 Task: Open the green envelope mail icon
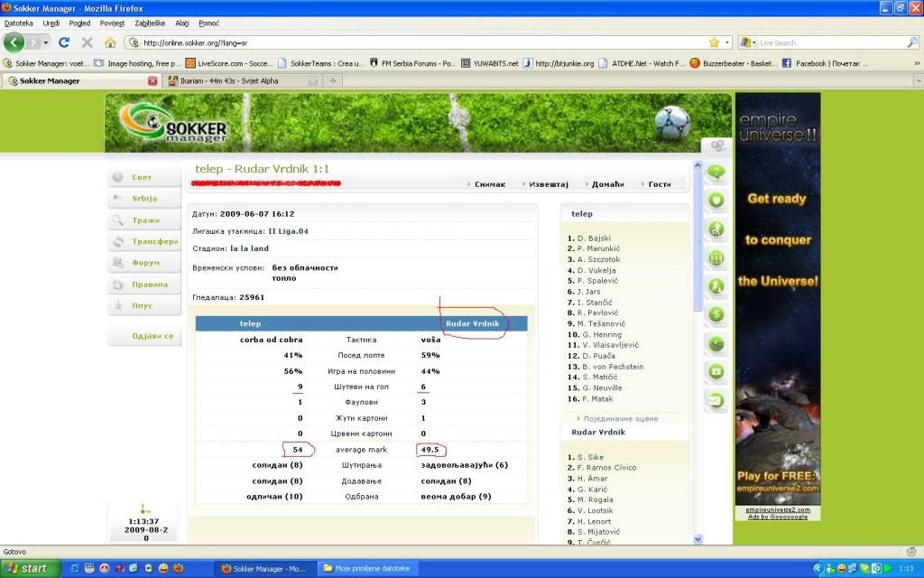(x=716, y=400)
